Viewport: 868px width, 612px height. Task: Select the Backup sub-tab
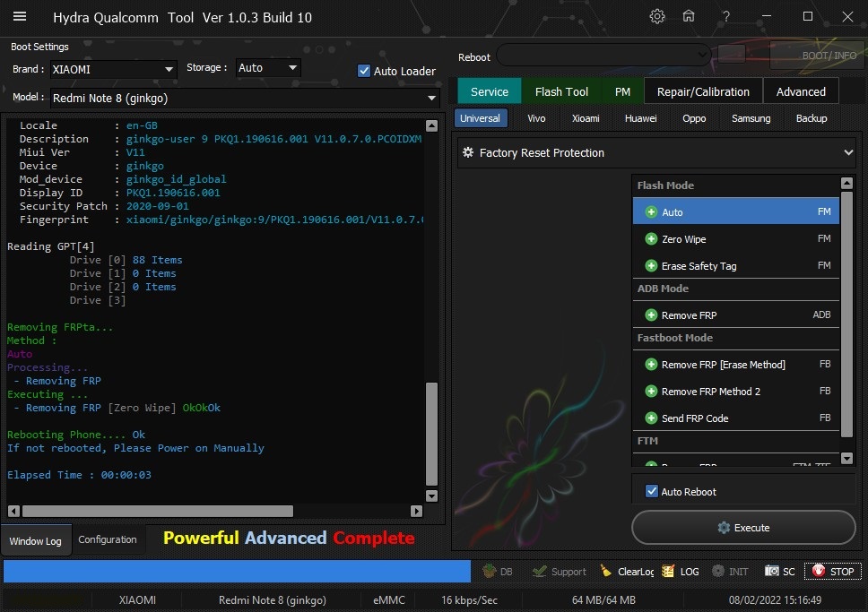coord(812,118)
